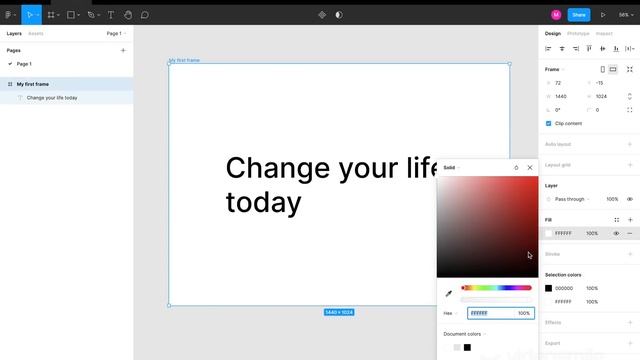Select the Hand tool

128,15
